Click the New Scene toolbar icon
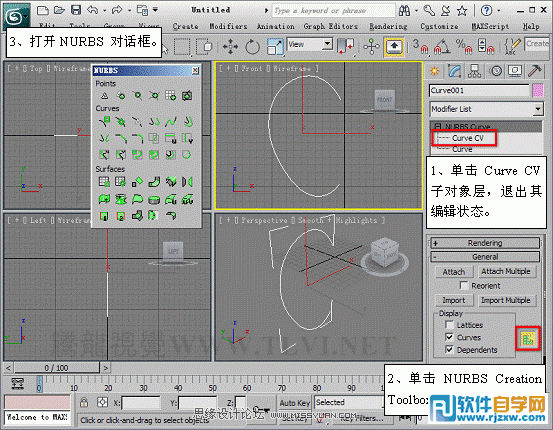 point(43,10)
